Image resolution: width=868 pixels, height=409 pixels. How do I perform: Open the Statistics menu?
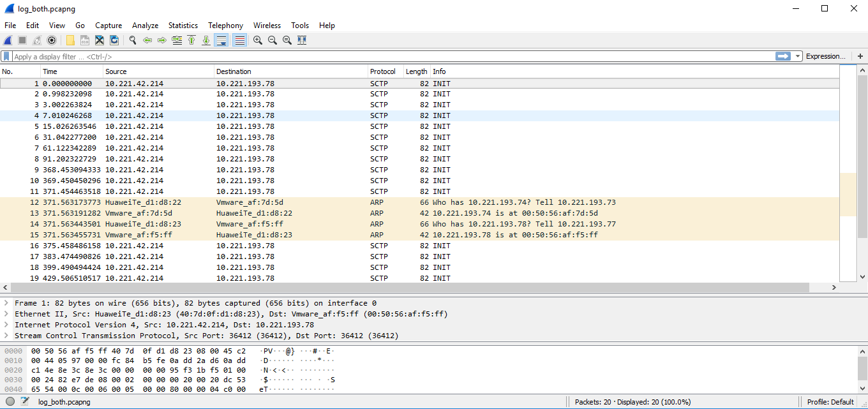pos(183,26)
